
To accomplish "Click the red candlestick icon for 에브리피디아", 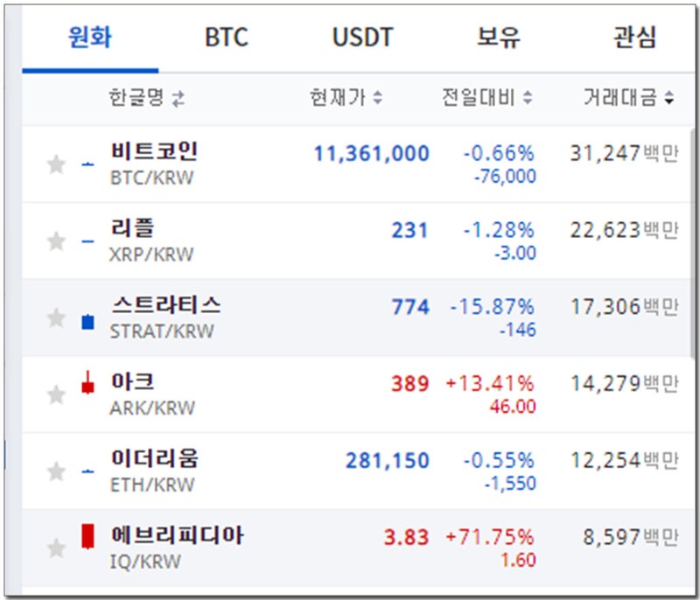I will click(x=88, y=536).
